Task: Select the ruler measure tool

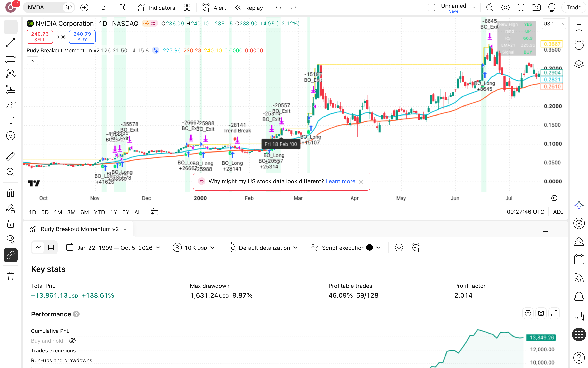Action: (10, 156)
